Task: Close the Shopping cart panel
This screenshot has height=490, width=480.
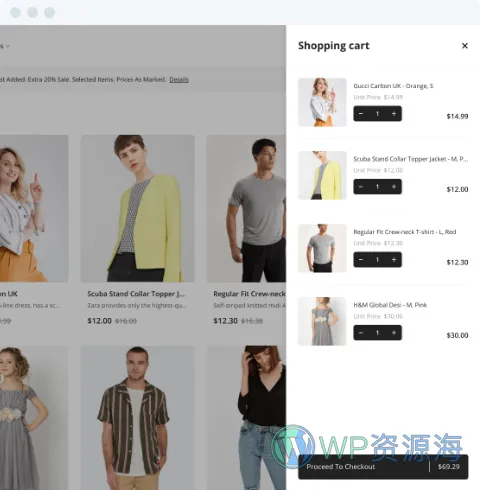Action: pyautogui.click(x=465, y=46)
